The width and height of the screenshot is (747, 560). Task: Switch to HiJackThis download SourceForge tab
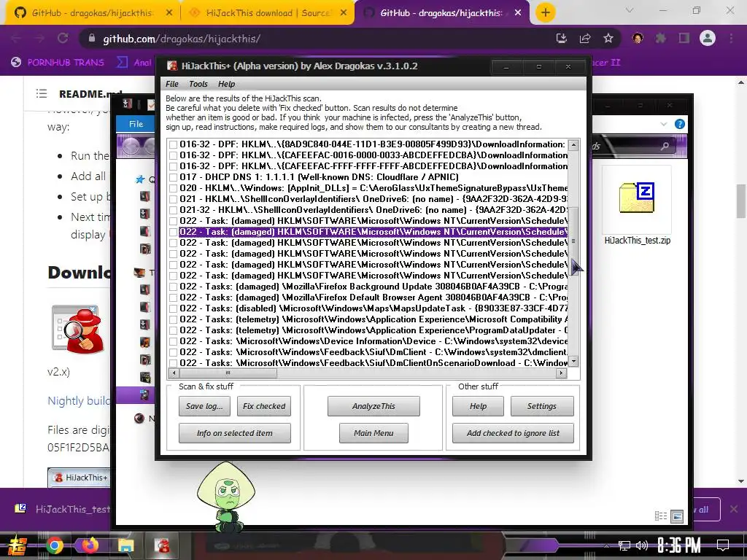[268, 12]
